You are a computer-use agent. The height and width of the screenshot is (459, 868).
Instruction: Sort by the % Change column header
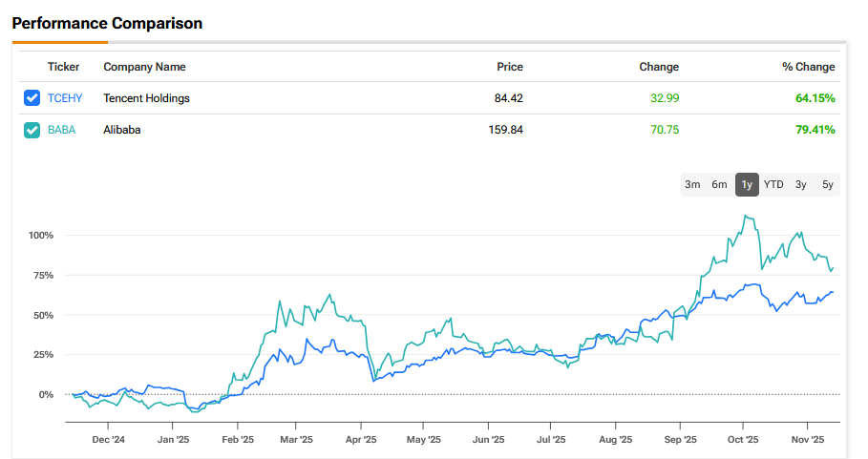click(808, 67)
